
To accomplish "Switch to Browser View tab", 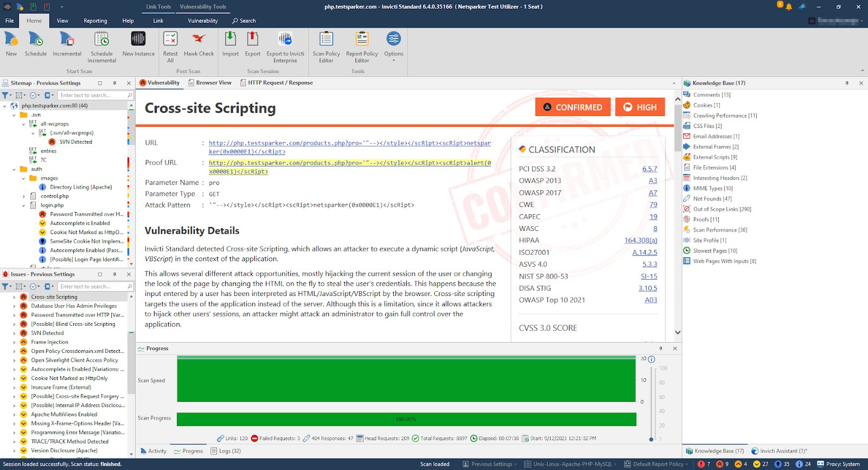I will [x=210, y=83].
